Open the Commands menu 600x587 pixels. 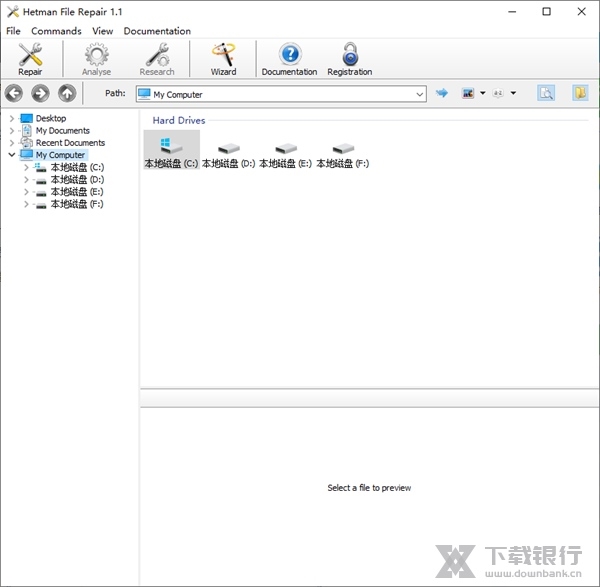click(56, 31)
